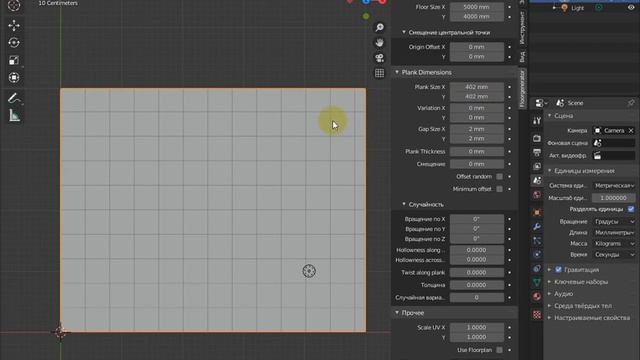Toggle the Offset random checkbox
This screenshot has width=640, height=360.
(x=499, y=177)
